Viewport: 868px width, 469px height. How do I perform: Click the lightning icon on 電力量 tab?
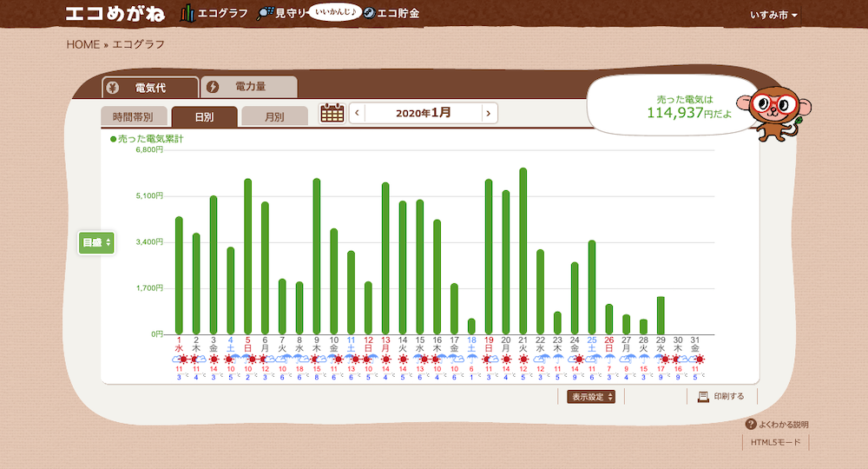pyautogui.click(x=213, y=87)
